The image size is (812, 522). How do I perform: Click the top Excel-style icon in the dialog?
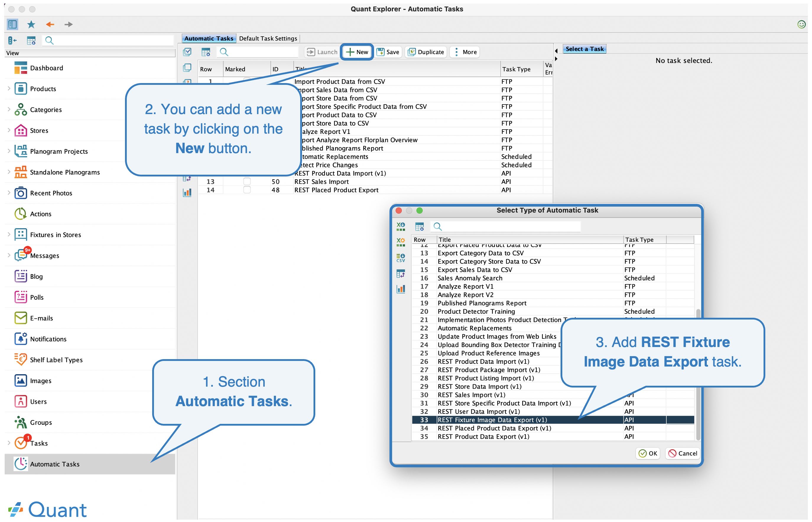[x=400, y=226]
